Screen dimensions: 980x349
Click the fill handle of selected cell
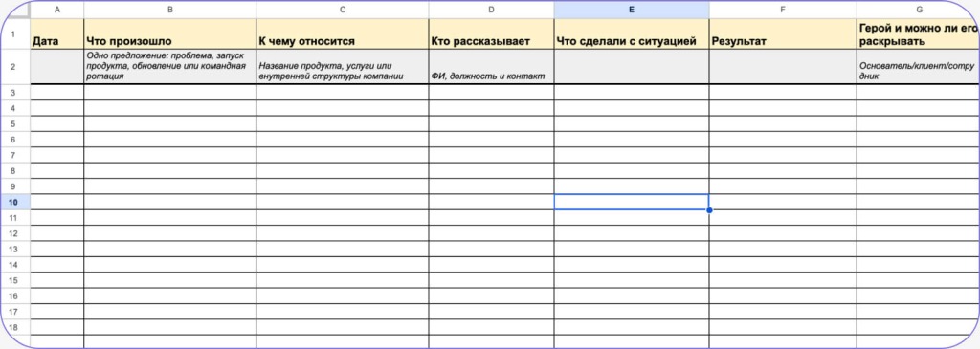point(709,210)
